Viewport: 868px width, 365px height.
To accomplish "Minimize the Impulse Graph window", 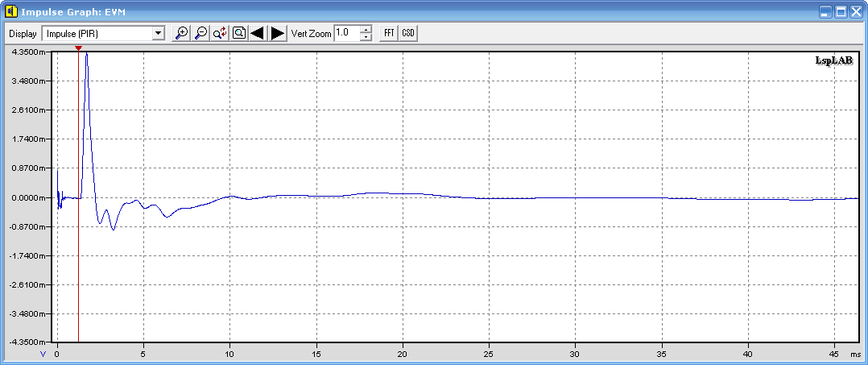I will (826, 11).
